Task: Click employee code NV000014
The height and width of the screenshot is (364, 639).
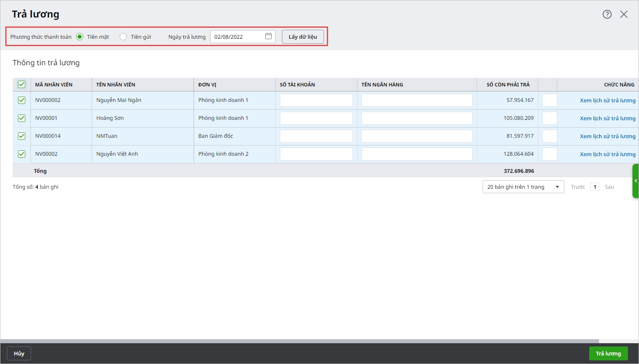Action: click(x=48, y=136)
